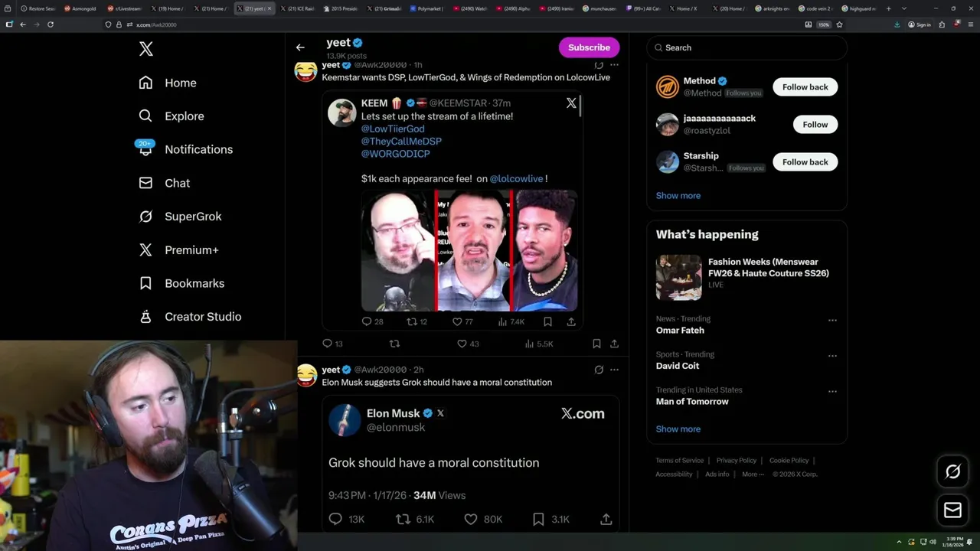Follow back the Method account
This screenshot has width=980, height=551.
(805, 87)
